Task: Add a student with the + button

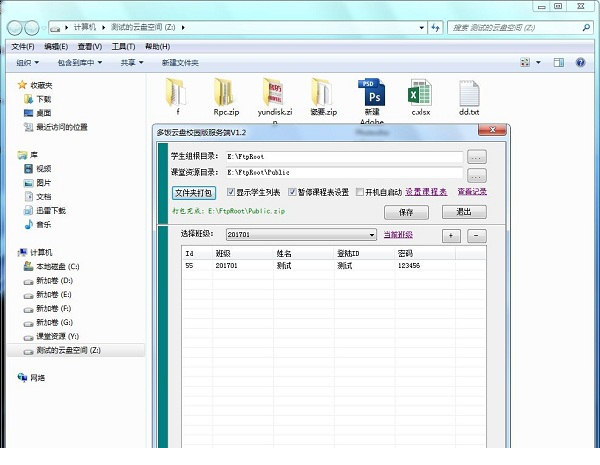Action: (x=451, y=236)
